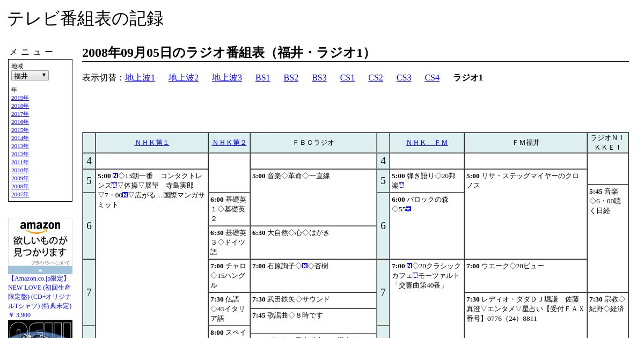Click the weather icon after ◇55 in バロックの森
This screenshot has width=644, height=338.
click(408, 209)
